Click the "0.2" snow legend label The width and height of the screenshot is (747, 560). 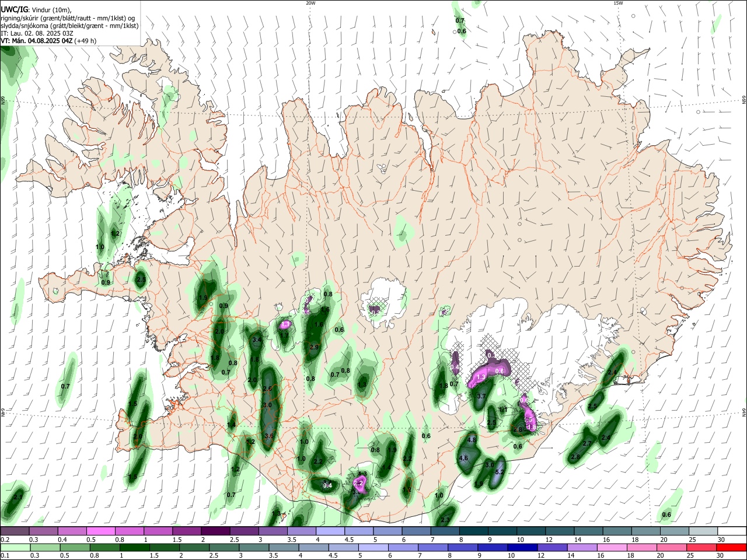point(5,539)
